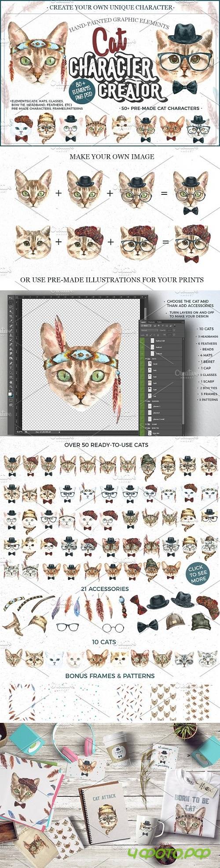Select the Smudge tool
Image resolution: width=220 pixels, height=868 pixels.
[11, 354]
